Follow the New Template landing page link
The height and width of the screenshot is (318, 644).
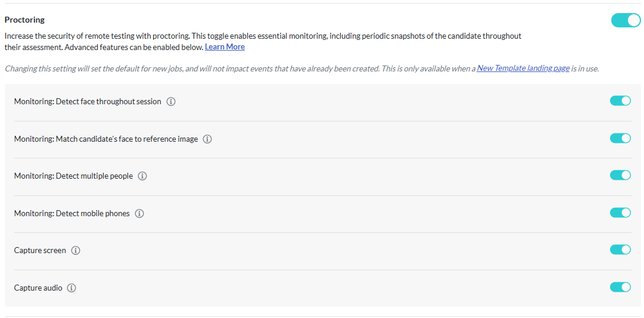click(523, 68)
